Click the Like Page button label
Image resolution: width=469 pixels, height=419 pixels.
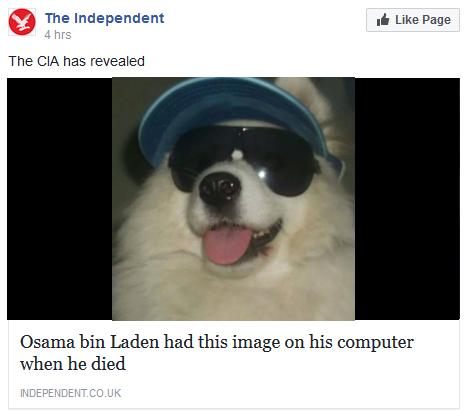423,20
